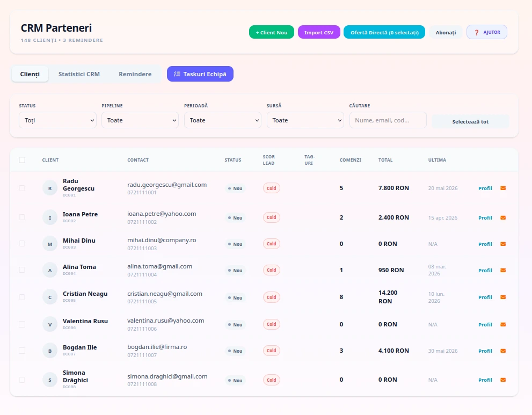Click the A avatar of Alina Toma
This screenshot has width=532, height=415.
(x=50, y=271)
